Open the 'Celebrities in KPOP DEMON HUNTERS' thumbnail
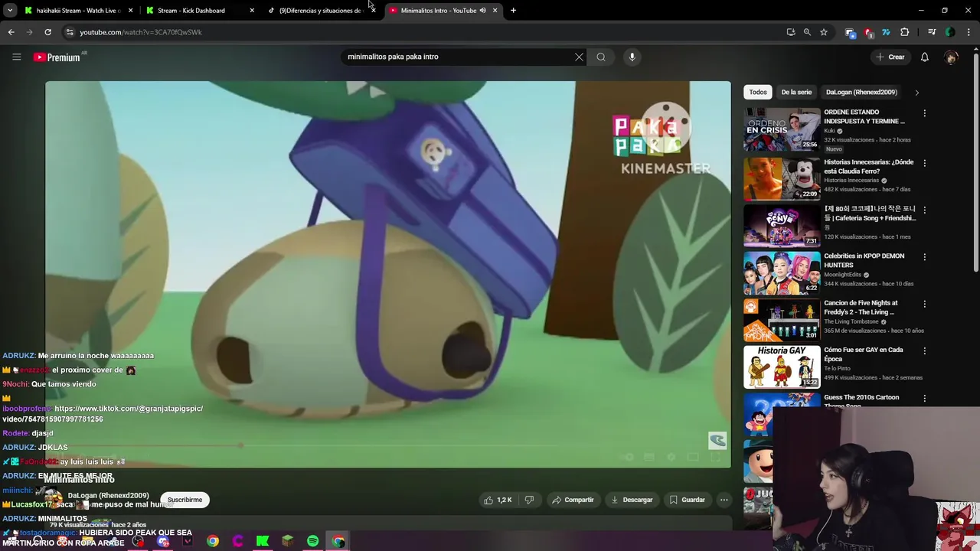 pos(782,272)
